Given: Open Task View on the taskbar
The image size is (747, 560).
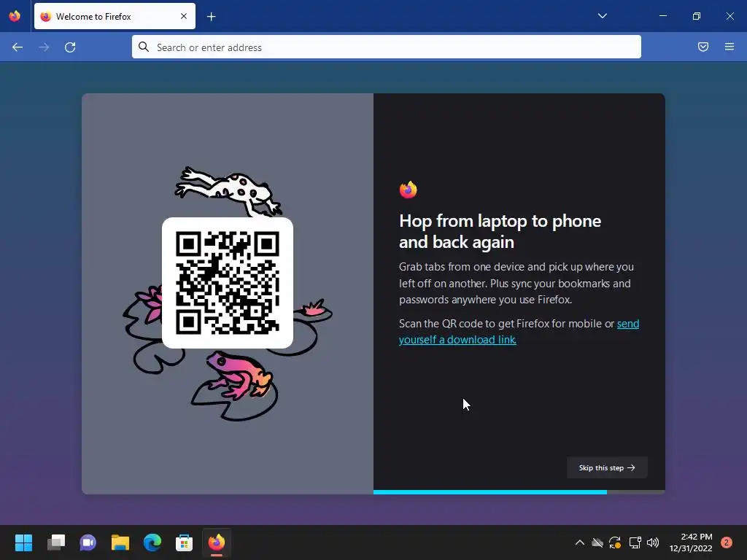Looking at the screenshot, I should click(x=55, y=542).
